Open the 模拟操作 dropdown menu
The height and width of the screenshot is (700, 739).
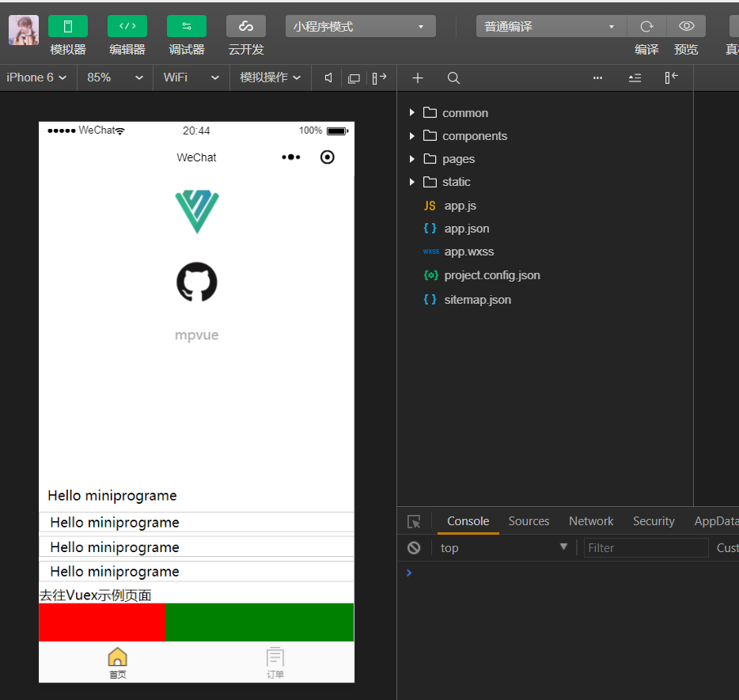click(270, 78)
